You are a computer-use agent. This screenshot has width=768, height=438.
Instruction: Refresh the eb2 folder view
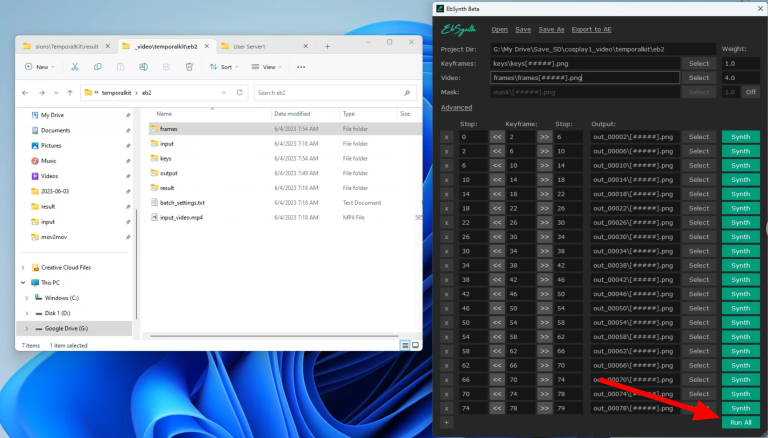[240, 93]
